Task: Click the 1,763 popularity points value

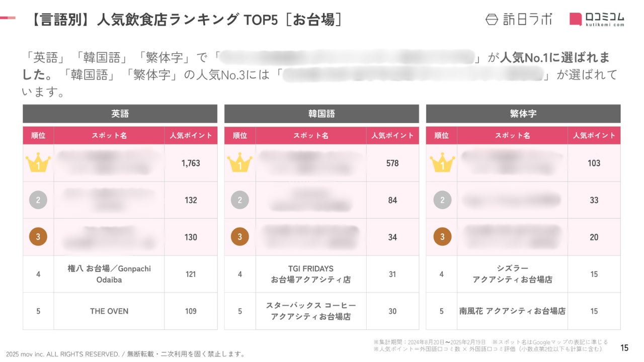Action: pos(191,163)
